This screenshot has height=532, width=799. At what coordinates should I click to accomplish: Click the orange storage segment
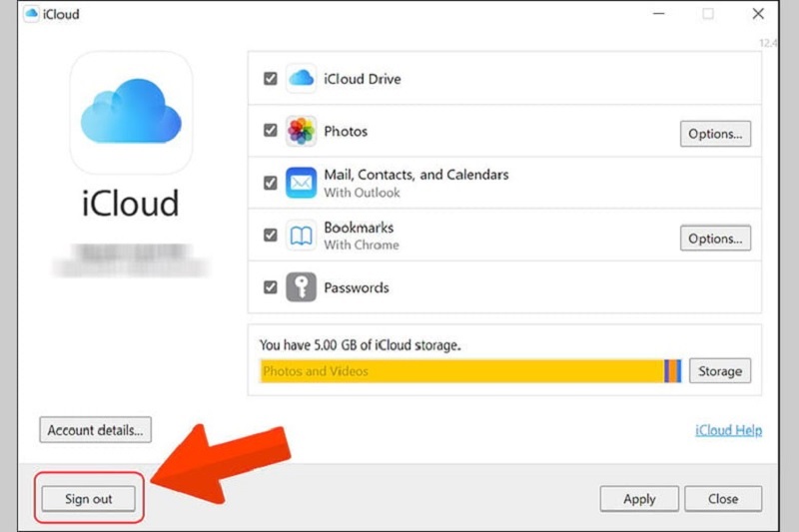(672, 371)
